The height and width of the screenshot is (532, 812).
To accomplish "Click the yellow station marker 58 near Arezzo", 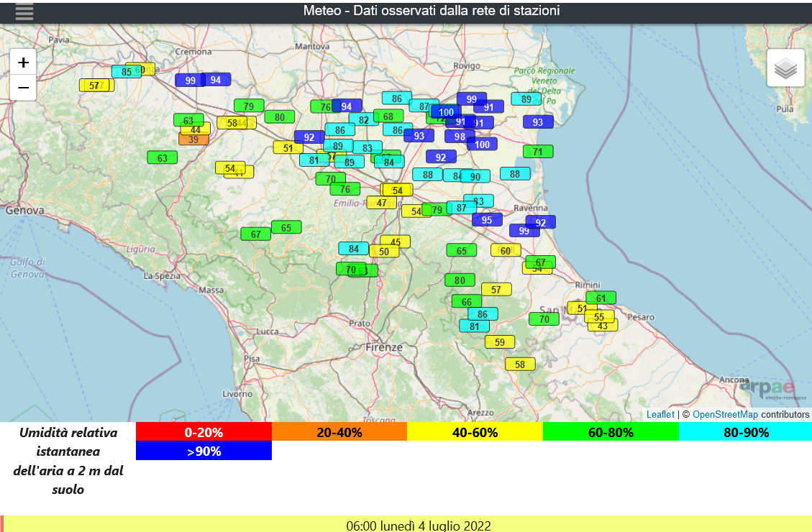I will (x=521, y=364).
